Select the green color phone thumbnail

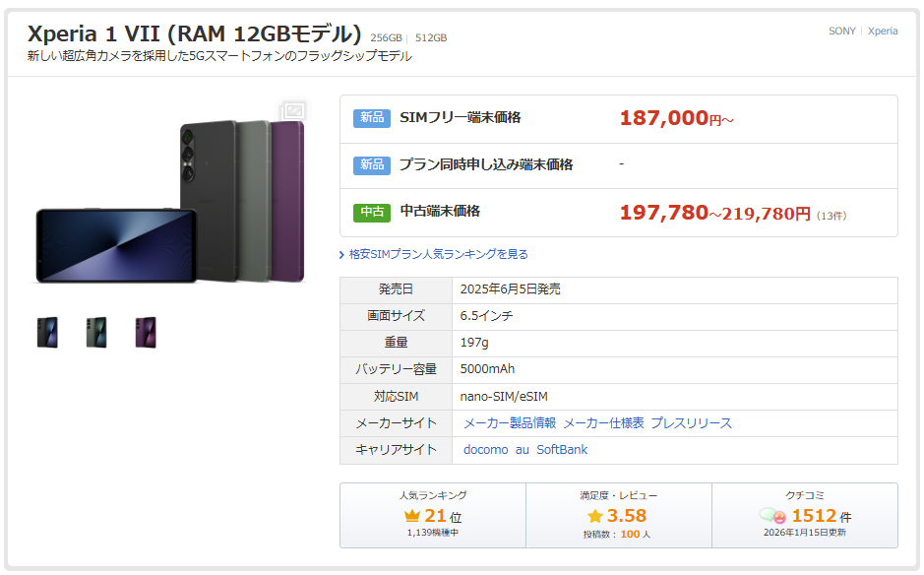click(96, 333)
